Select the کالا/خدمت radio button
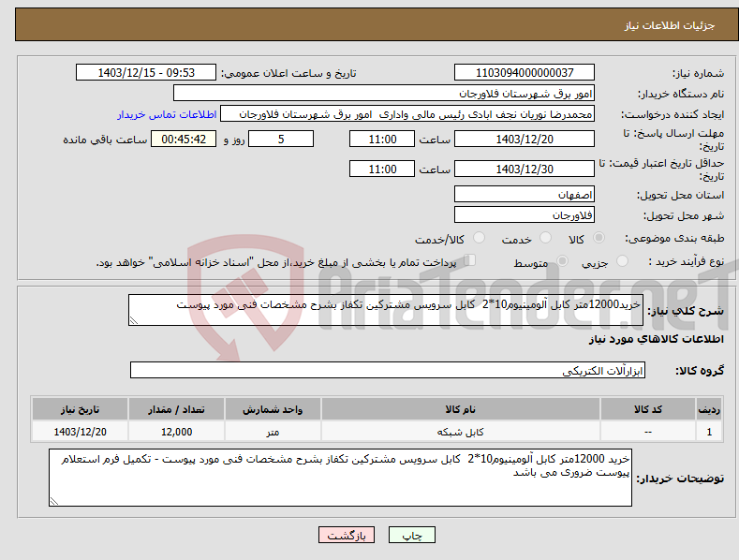The height and width of the screenshot is (560, 739). [479, 238]
